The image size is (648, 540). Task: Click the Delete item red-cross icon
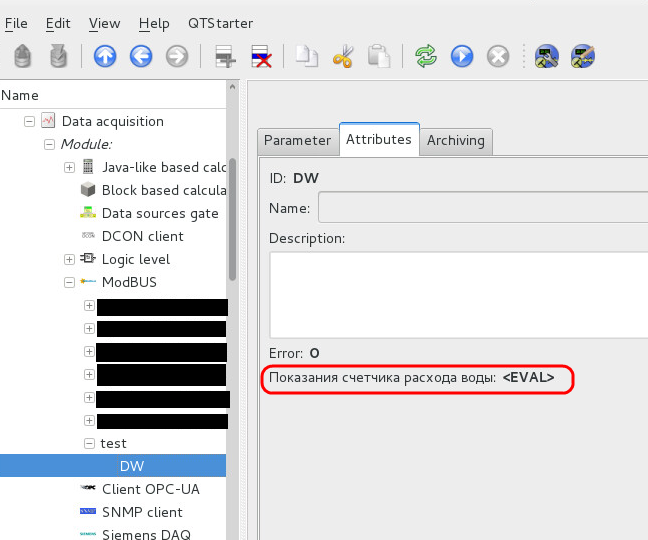[262, 56]
